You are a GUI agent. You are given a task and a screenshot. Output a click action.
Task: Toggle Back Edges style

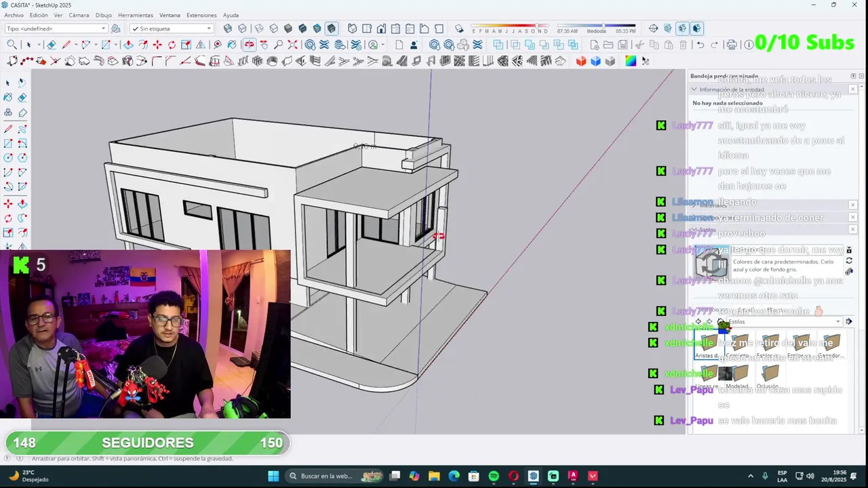(242, 28)
